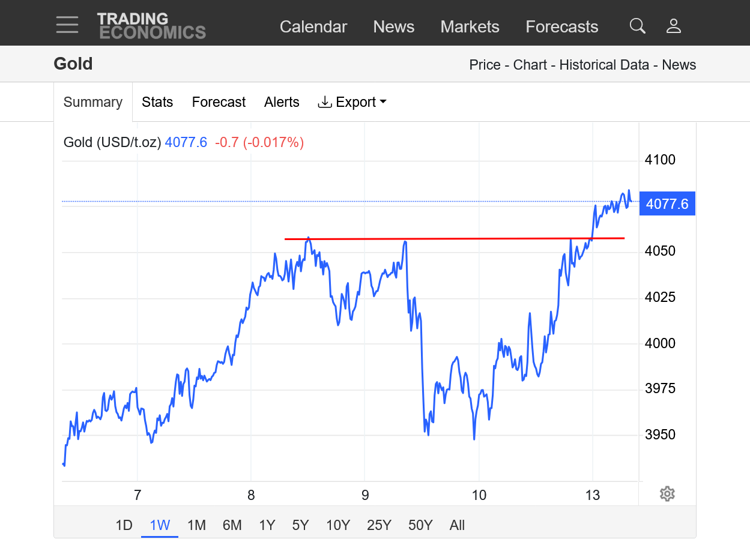Click the Historical Data link
The image size is (750, 560).
(604, 65)
